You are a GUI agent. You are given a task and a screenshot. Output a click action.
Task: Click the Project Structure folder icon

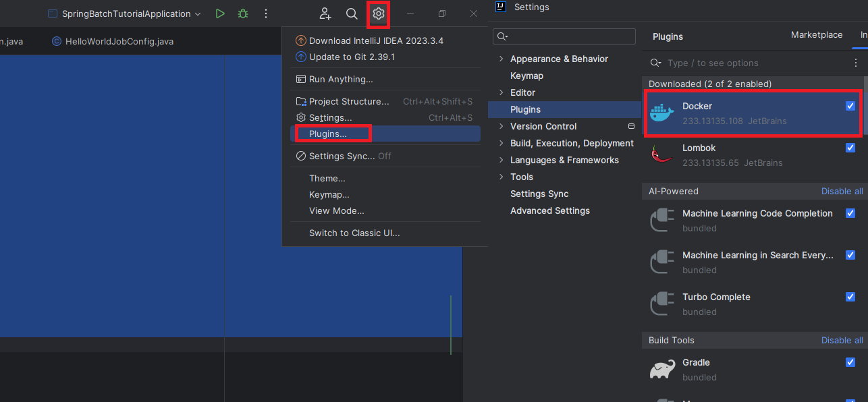[x=301, y=101]
